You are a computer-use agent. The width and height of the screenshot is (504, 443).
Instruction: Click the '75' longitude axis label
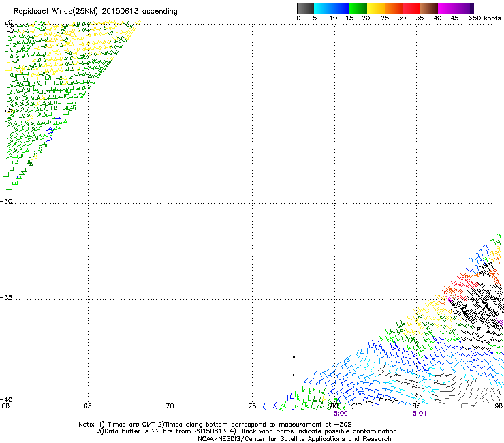252,406
